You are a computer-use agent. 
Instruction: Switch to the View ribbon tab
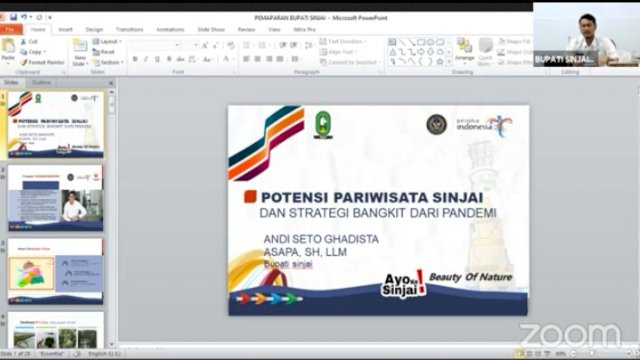tap(274, 30)
